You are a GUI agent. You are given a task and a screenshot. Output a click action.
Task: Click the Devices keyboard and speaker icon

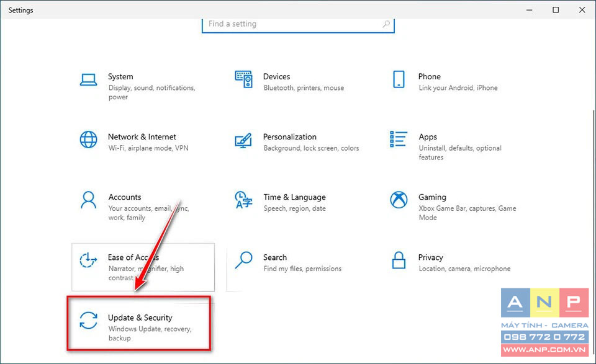pos(243,79)
